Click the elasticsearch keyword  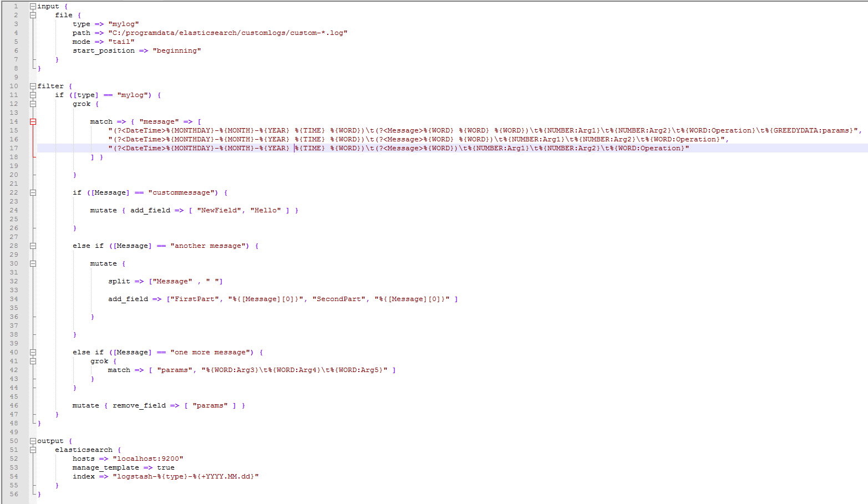(x=84, y=450)
